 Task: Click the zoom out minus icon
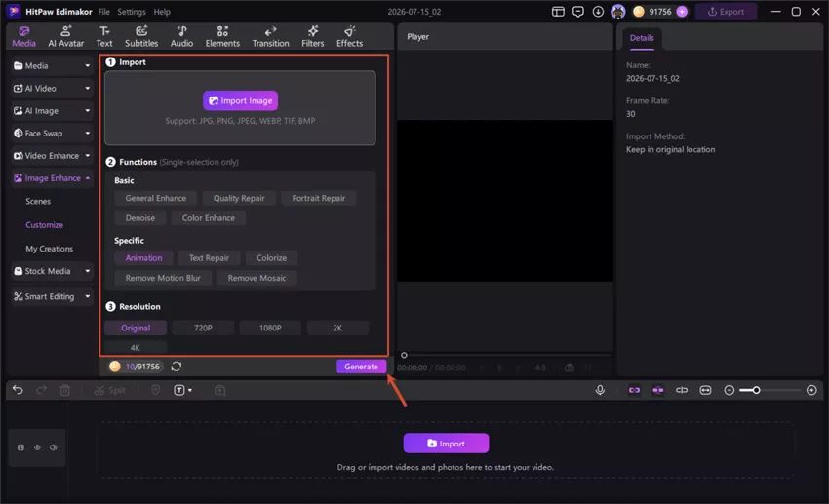[730, 390]
